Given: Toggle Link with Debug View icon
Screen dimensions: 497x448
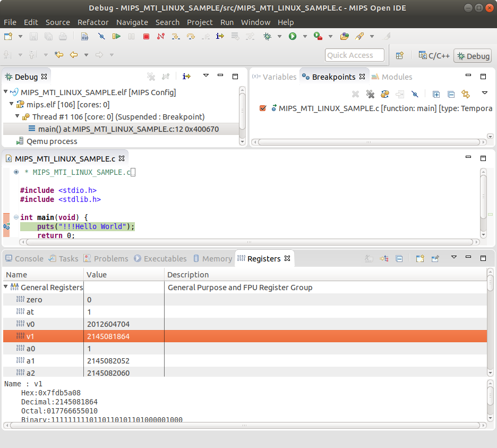Looking at the screenshot, I should 466,94.
